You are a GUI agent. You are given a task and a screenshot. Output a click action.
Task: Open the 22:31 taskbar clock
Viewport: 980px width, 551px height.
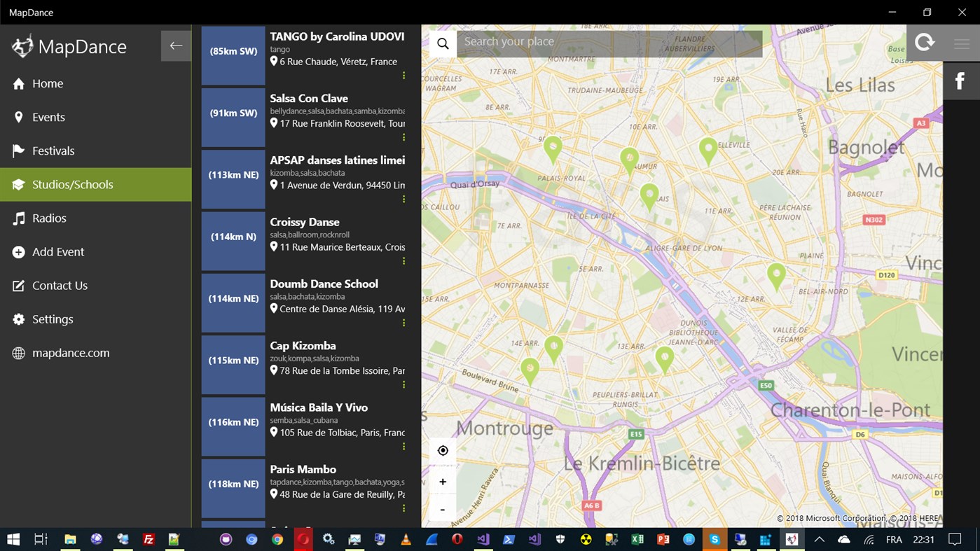click(924, 540)
